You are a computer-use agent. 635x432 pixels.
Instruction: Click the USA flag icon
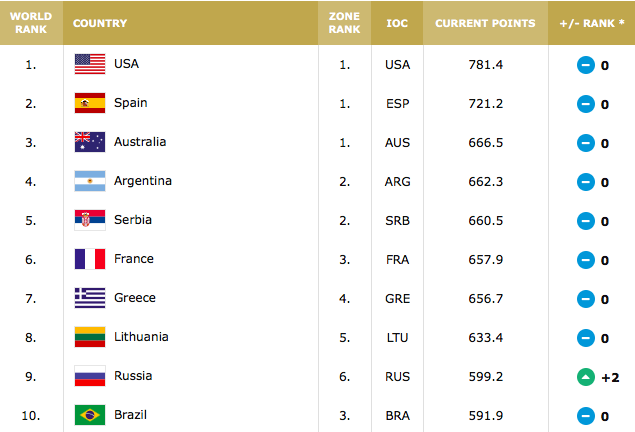[x=90, y=64]
